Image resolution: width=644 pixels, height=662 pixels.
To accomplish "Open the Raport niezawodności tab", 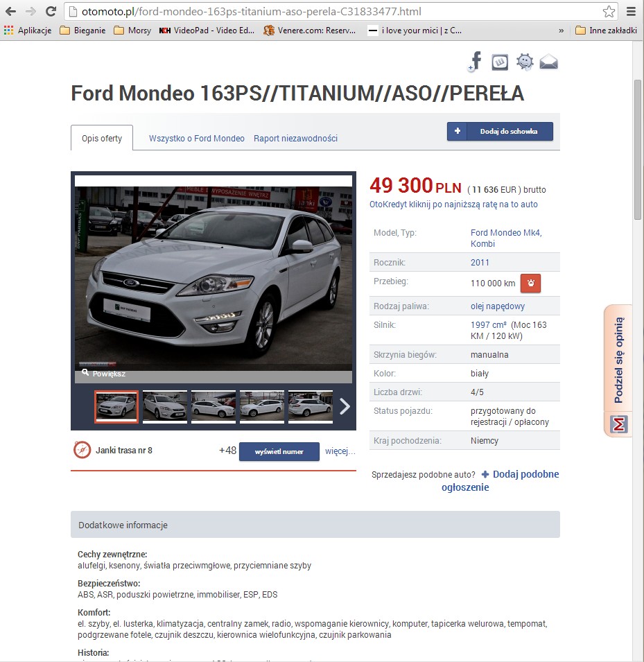I will pyautogui.click(x=295, y=139).
